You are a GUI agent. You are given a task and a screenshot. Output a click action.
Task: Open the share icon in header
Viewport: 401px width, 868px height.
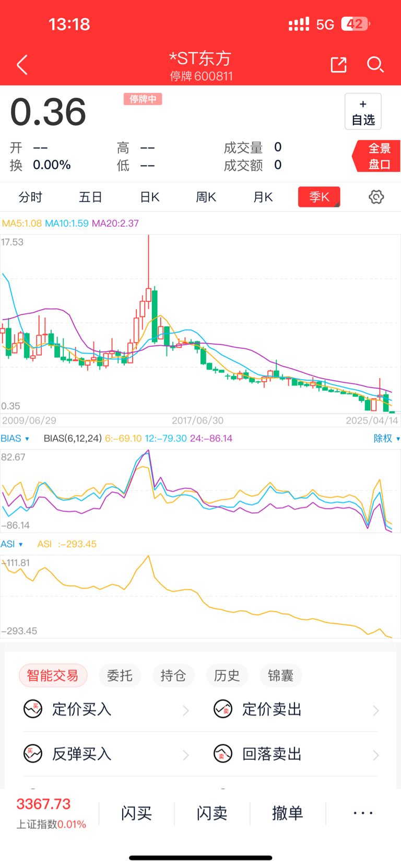[x=338, y=65]
